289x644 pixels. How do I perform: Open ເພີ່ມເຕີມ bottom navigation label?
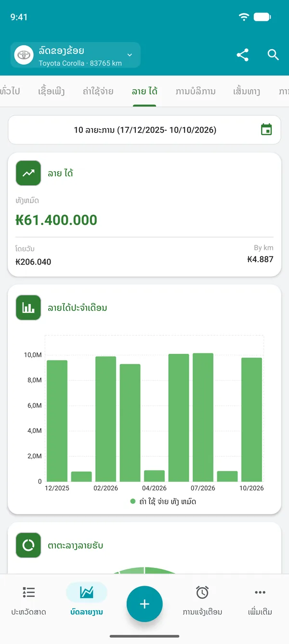(x=260, y=612)
